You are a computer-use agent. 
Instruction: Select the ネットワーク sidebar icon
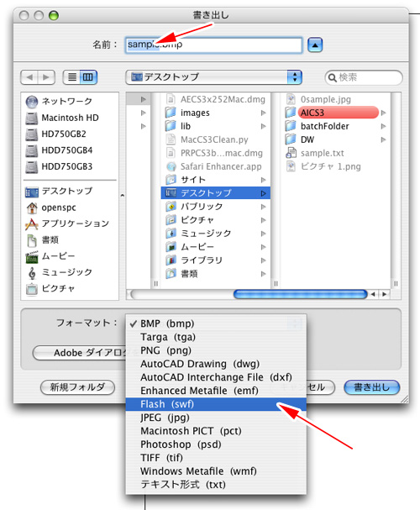(x=32, y=102)
